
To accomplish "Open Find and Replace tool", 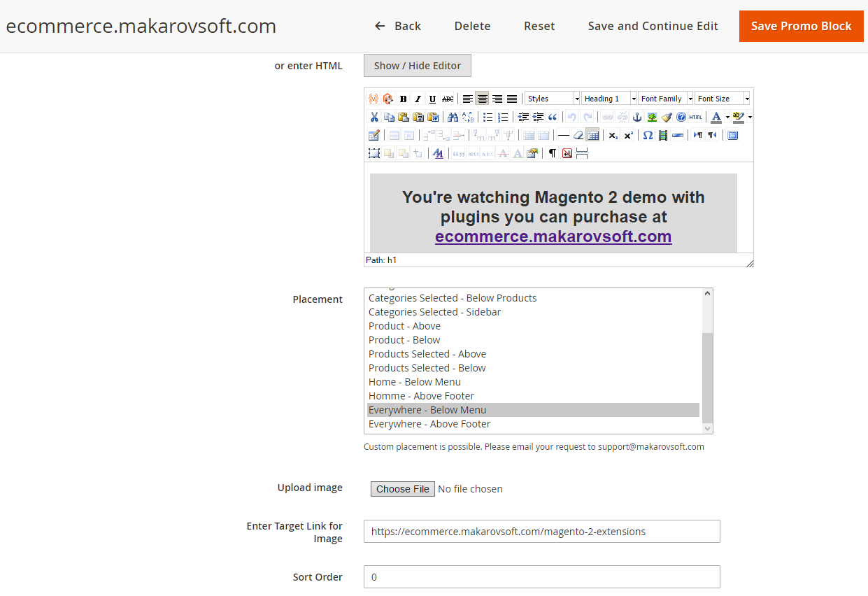I will click(x=467, y=117).
